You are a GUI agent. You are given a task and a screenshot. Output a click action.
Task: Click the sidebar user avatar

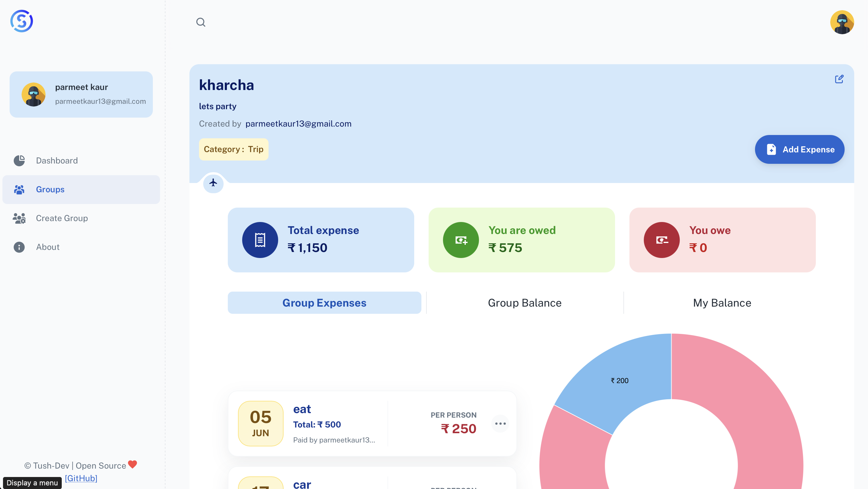pyautogui.click(x=33, y=94)
